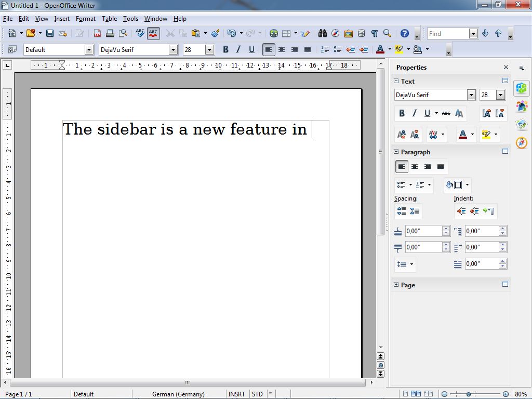Click the Insert Table toolbar icon
The width and height of the screenshot is (532, 399).
286,33
